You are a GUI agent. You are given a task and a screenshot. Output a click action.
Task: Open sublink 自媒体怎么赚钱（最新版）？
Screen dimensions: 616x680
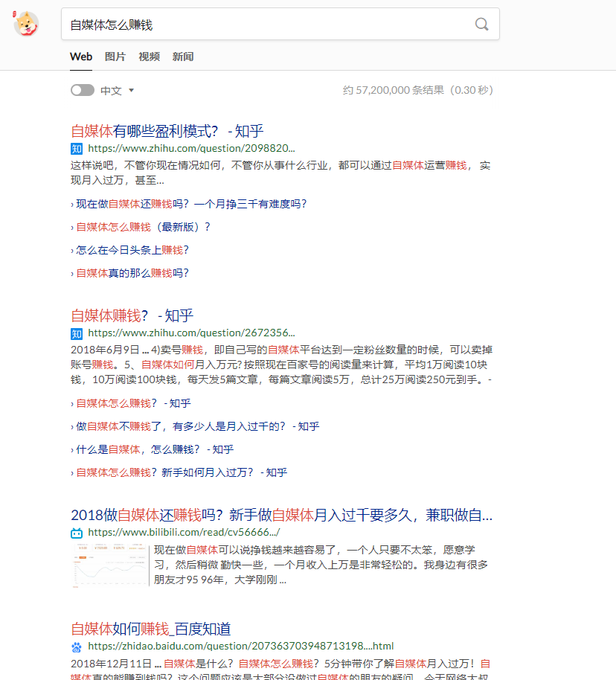(x=143, y=227)
